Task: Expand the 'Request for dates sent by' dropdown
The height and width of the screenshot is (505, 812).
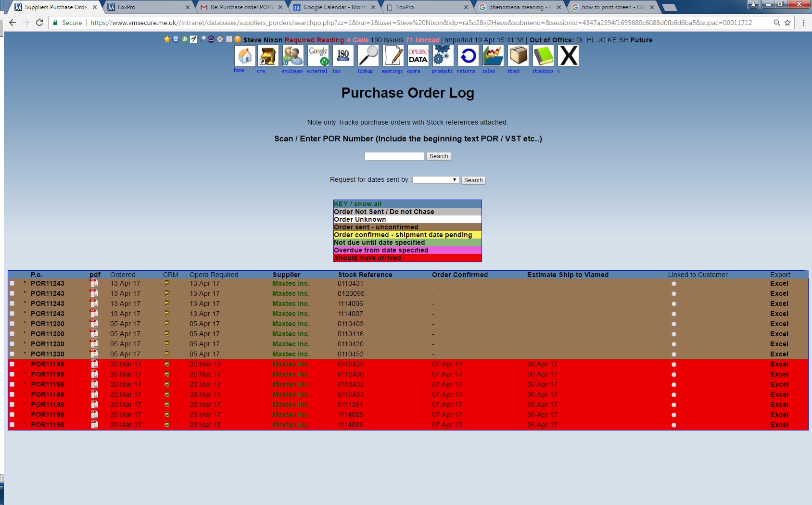Action: (435, 180)
